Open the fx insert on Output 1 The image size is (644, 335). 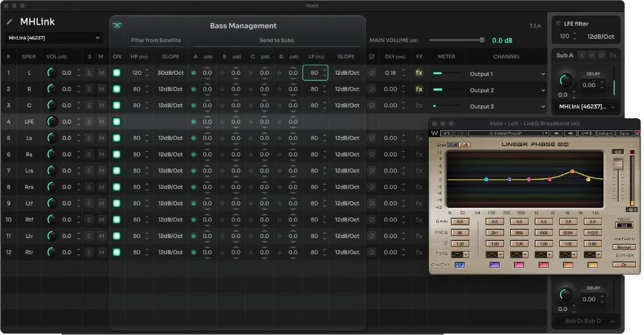(x=420, y=73)
